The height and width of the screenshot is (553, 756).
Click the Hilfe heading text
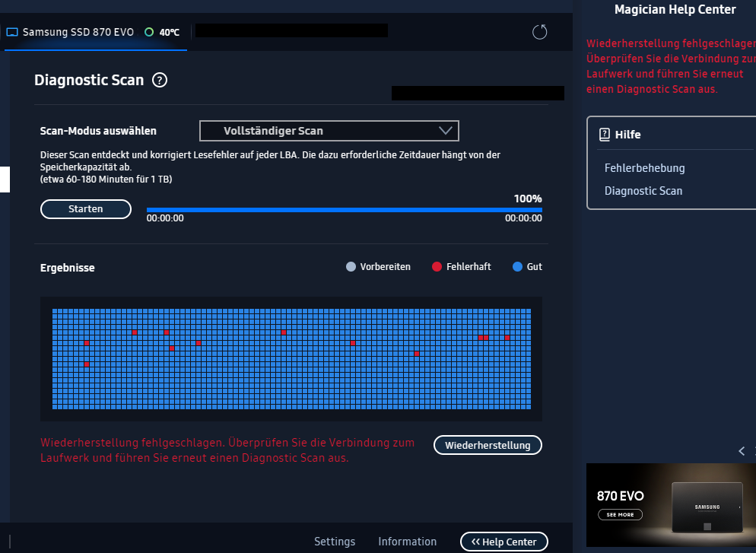click(627, 135)
